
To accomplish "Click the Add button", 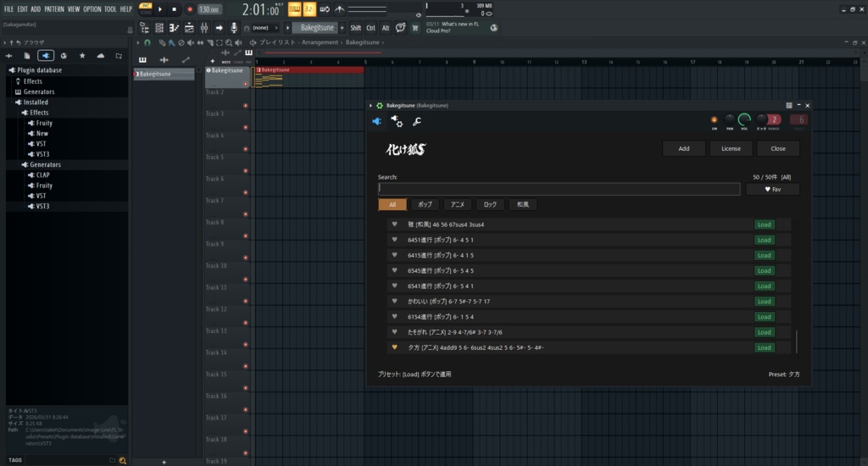I will 684,148.
